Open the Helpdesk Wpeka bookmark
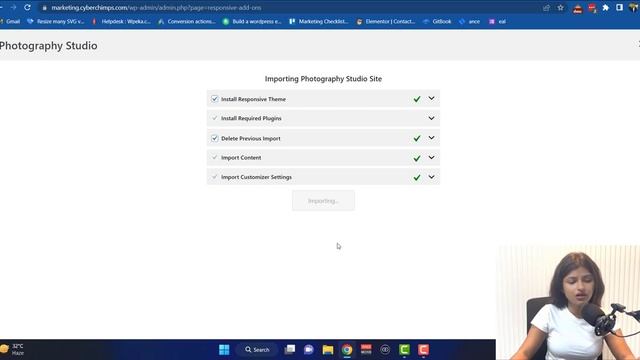This screenshot has width=640, height=360. [121, 21]
